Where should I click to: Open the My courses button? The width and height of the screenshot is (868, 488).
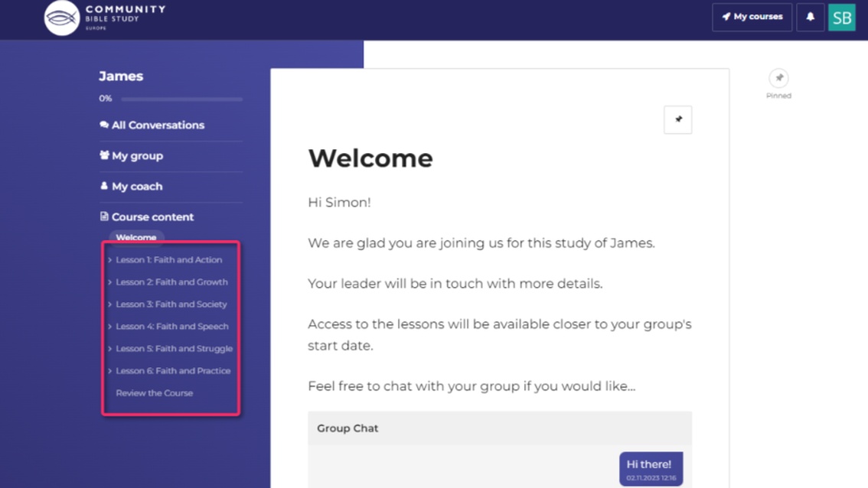click(752, 17)
